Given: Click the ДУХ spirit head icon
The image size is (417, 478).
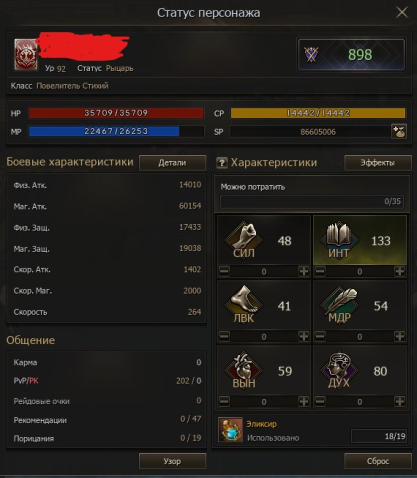Looking at the screenshot, I should (x=339, y=370).
